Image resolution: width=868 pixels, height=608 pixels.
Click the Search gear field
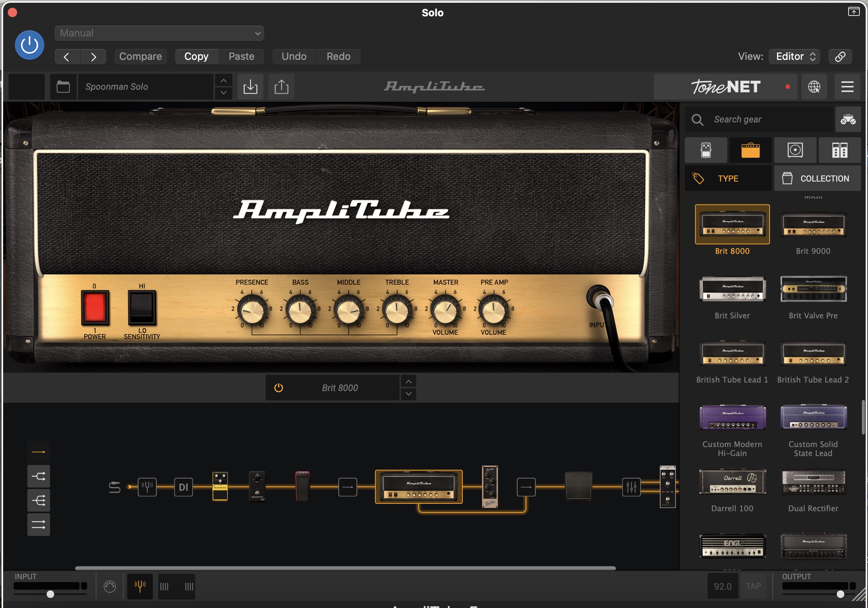pos(760,119)
